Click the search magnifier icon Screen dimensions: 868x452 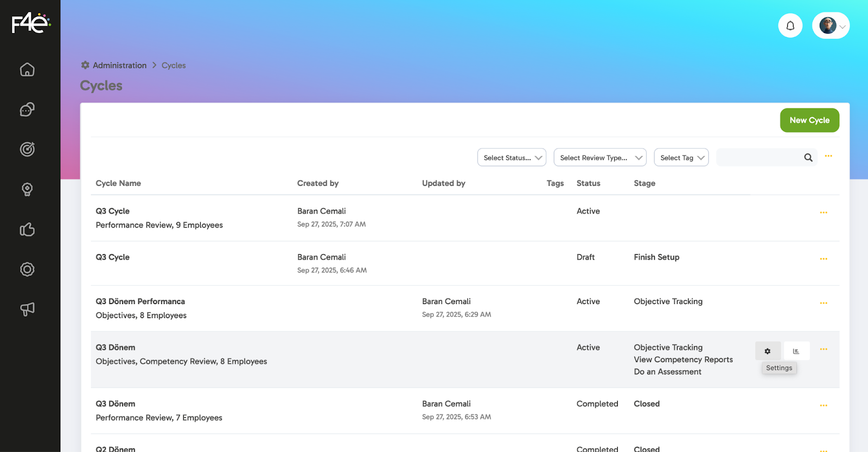tap(808, 158)
